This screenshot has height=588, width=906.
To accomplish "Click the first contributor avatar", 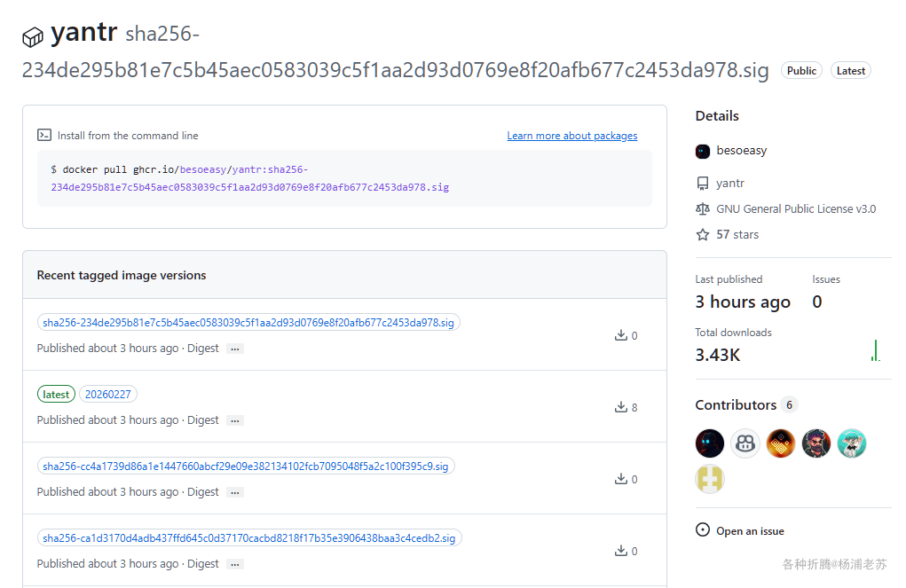I will pyautogui.click(x=710, y=443).
